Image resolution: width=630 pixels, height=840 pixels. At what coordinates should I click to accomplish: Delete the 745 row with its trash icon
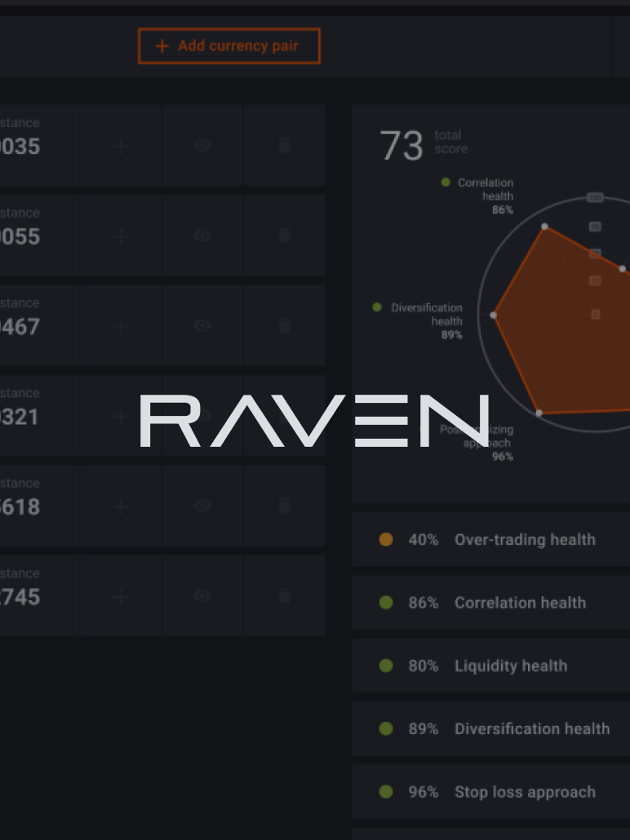pos(285,595)
